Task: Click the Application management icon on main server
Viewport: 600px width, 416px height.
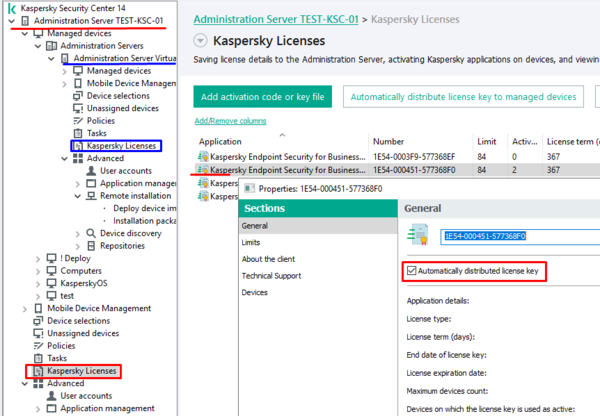Action: tap(51, 409)
